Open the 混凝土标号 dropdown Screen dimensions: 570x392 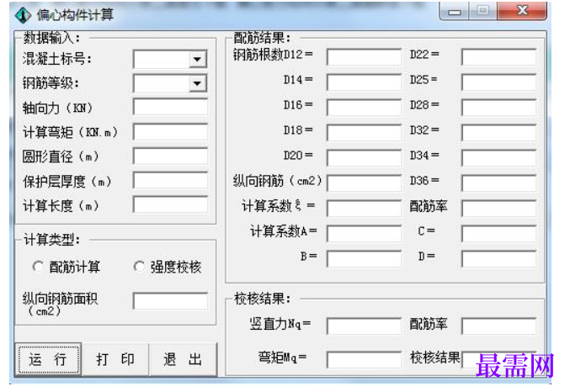click(197, 59)
